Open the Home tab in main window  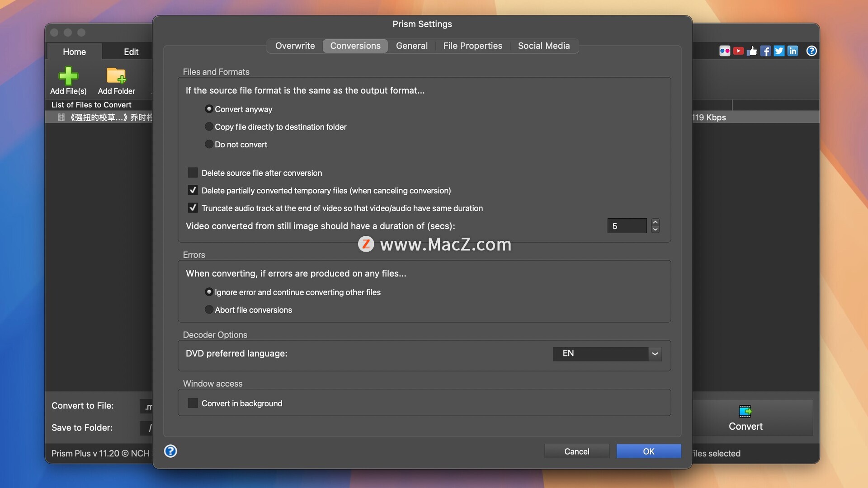point(74,52)
